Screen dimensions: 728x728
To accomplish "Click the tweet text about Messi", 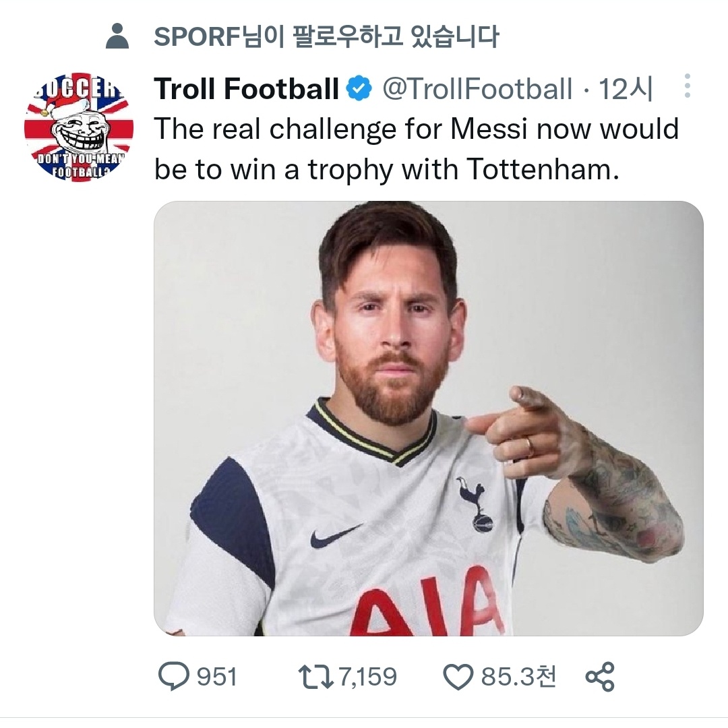I will click(x=416, y=149).
